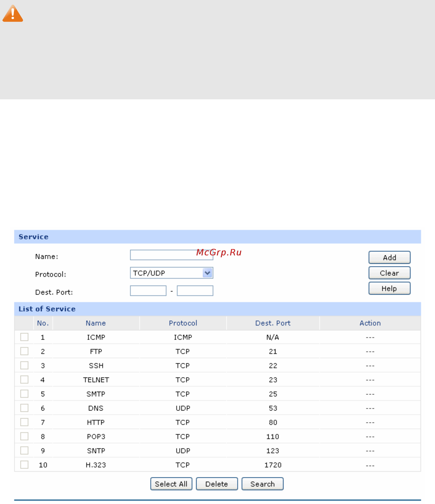Screen dimensions: 435x504
Task: Click the POP3 name cell
Action: click(96, 437)
